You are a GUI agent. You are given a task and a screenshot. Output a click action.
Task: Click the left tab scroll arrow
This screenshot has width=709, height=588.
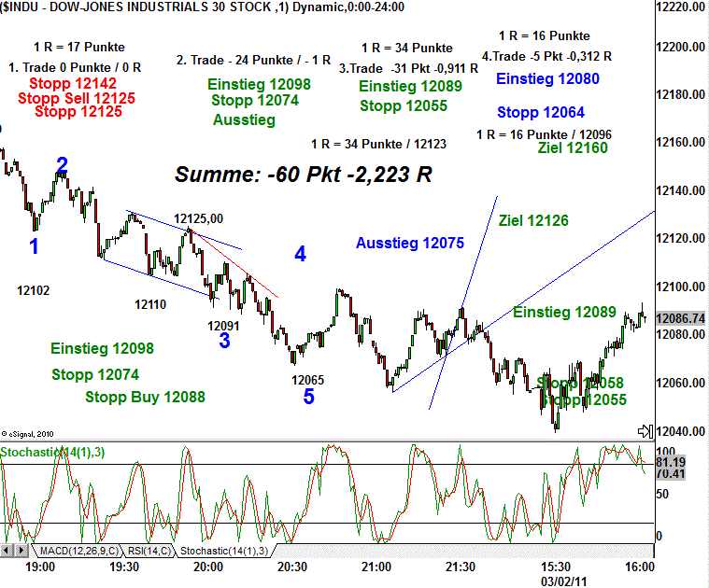click(7, 551)
